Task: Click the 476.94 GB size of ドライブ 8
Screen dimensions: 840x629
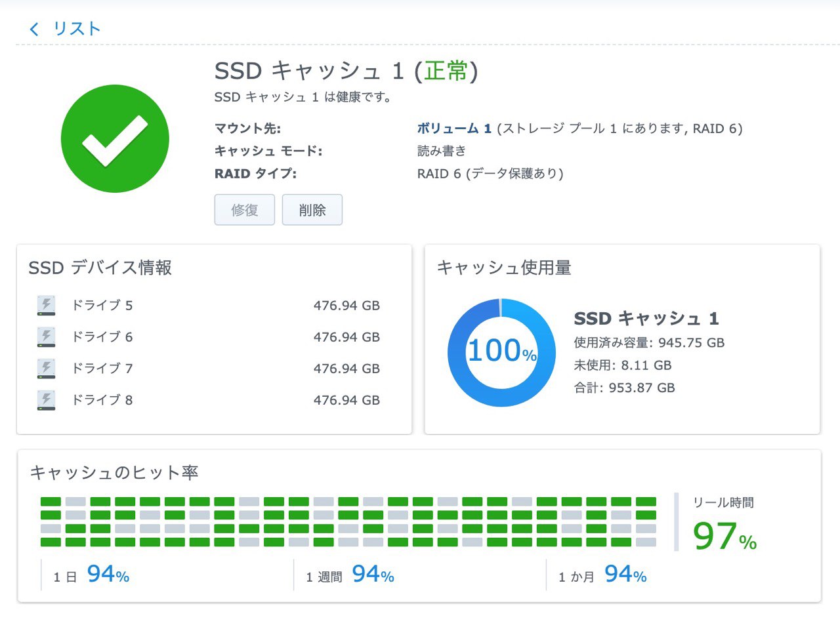Action: tap(346, 400)
